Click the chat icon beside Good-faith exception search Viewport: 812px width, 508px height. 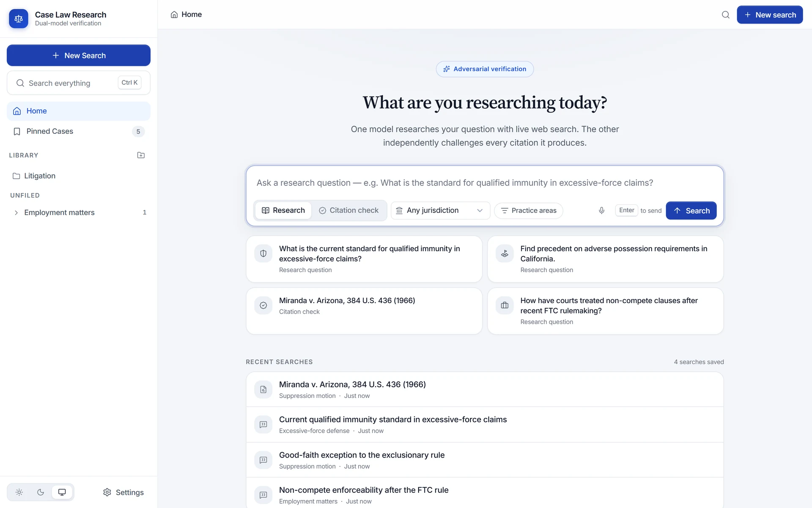point(263,460)
